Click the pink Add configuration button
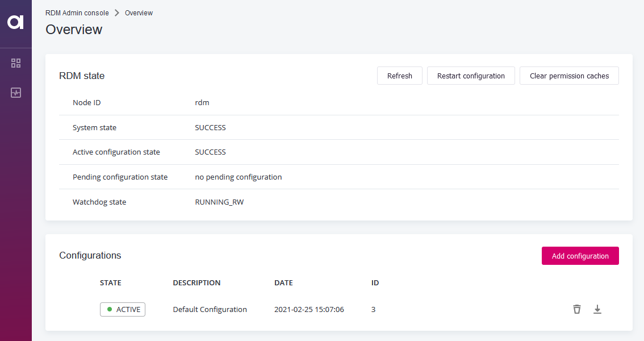 [580, 256]
